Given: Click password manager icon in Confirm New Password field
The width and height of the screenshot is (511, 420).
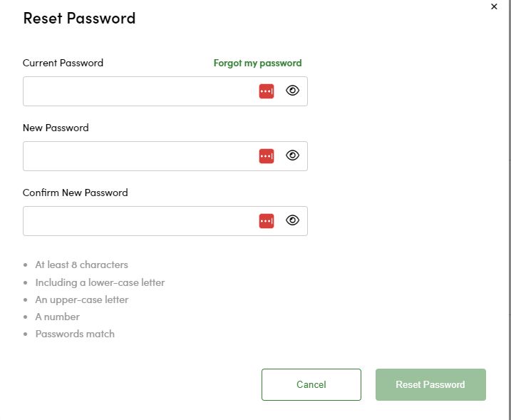Looking at the screenshot, I should tap(266, 221).
